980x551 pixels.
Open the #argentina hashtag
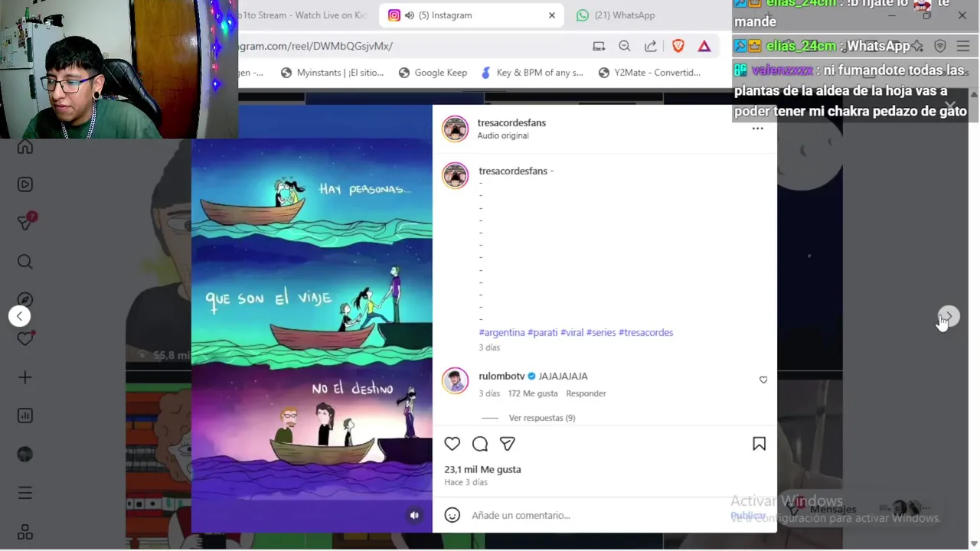coord(501,332)
